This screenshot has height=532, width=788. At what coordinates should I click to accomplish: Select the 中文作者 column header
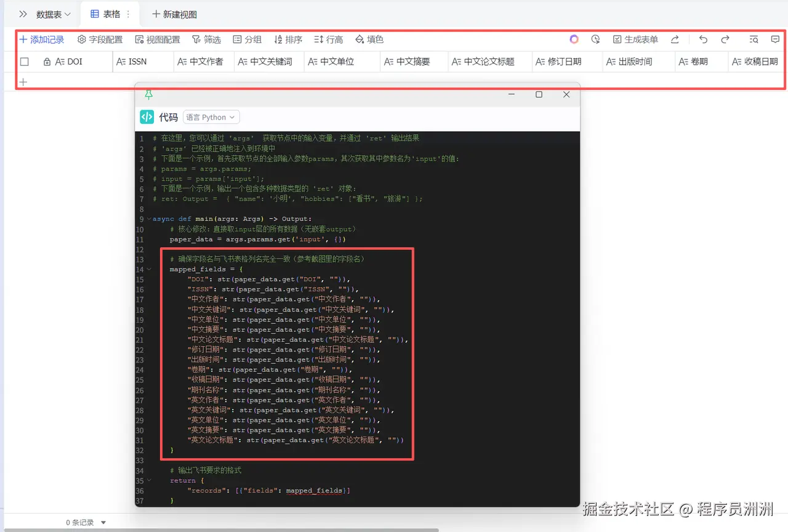[204, 62]
